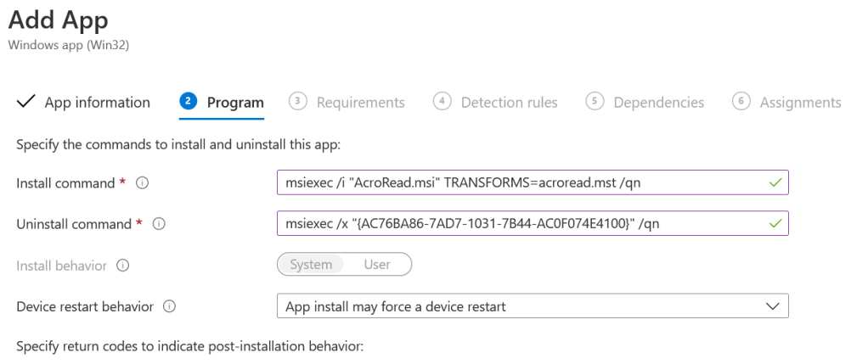Image resolution: width=868 pixels, height=364 pixels.
Task: Go to the App information tab
Action: 97,103
